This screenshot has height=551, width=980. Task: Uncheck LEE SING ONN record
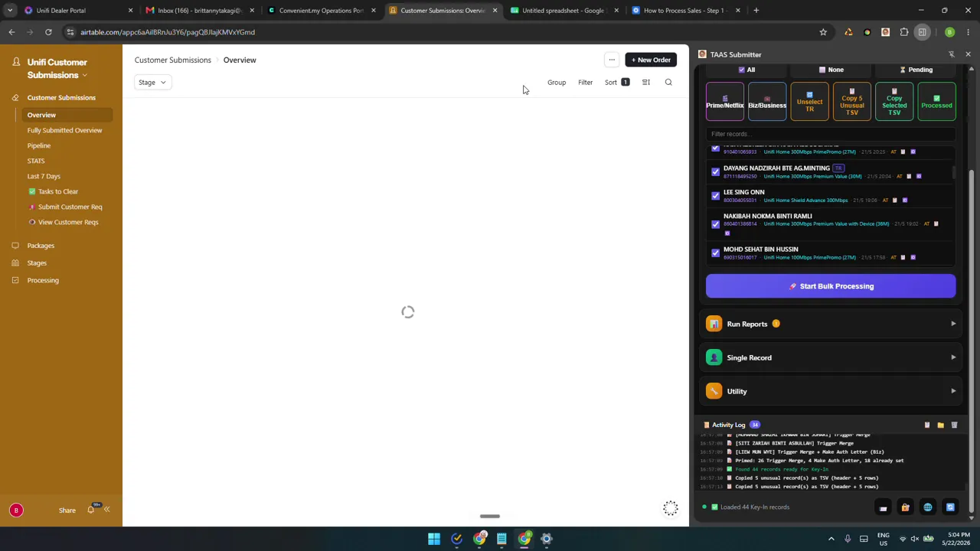pos(715,196)
